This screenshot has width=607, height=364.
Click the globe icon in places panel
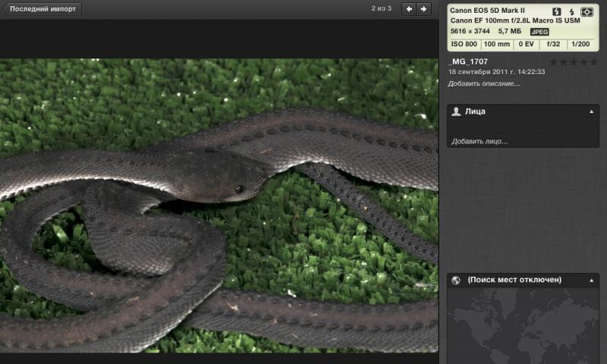pyautogui.click(x=456, y=281)
